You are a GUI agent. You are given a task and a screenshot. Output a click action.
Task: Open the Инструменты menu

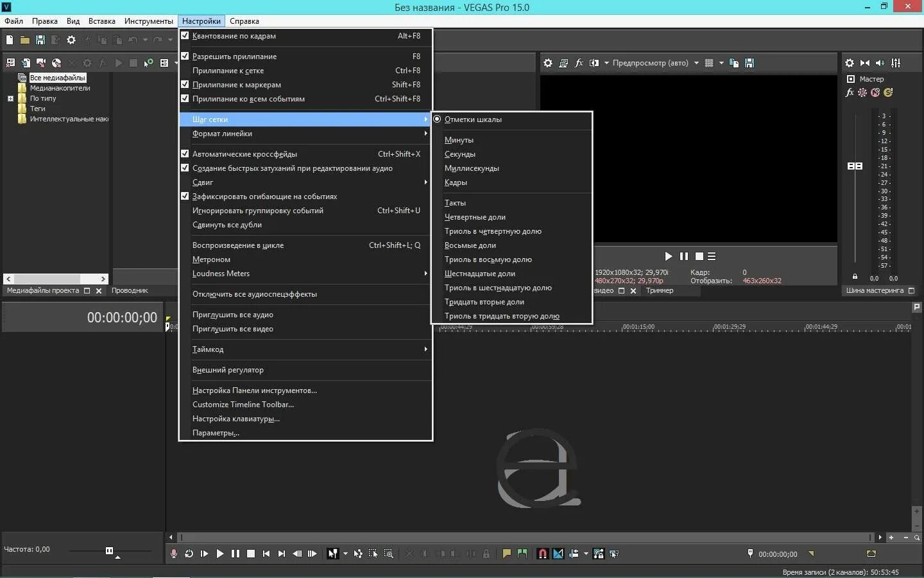point(148,21)
